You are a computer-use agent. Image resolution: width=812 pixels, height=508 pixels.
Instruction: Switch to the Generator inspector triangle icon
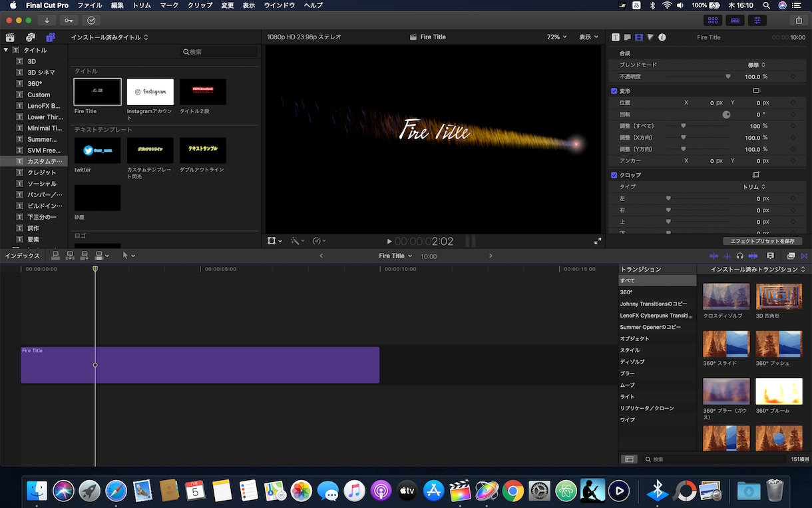coord(650,37)
